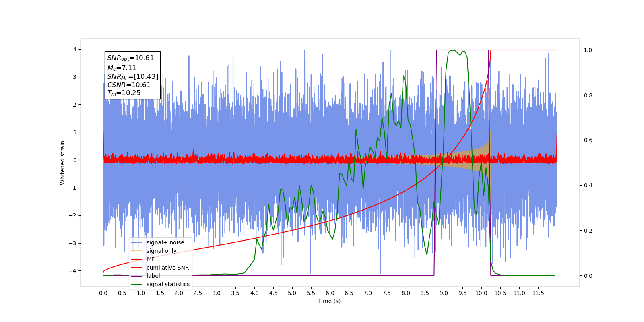Click x-axis tick label 9.0
The image size is (644, 322).
(x=444, y=293)
